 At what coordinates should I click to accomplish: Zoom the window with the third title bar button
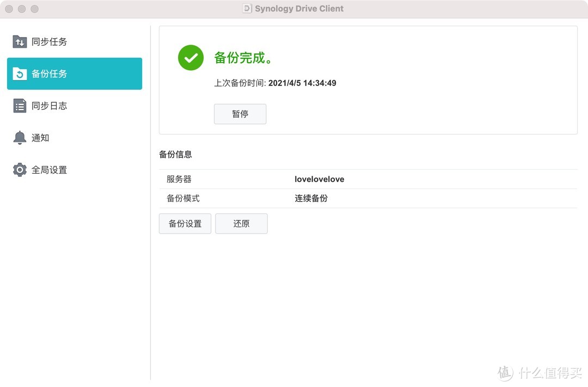(x=34, y=9)
